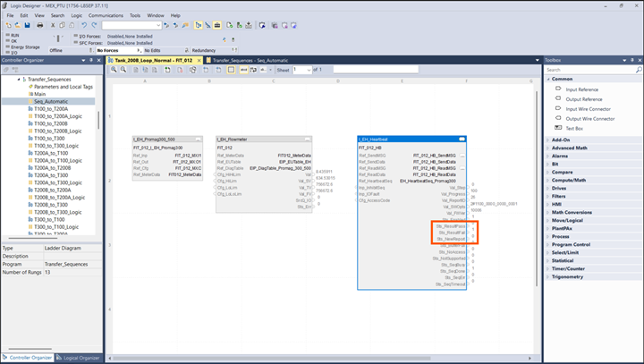Screen dimensions: 644x364
Task: Open properties of I_EH_Heartbeat block
Action: point(462,140)
